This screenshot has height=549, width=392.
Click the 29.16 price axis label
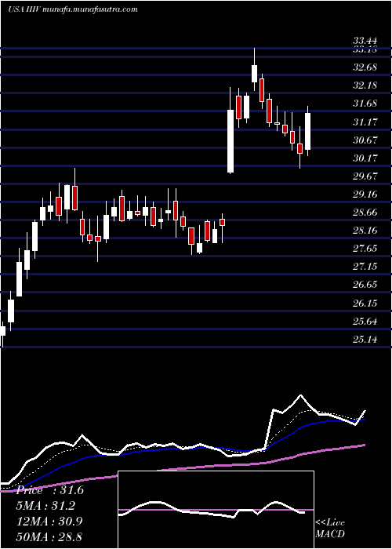[365, 194]
